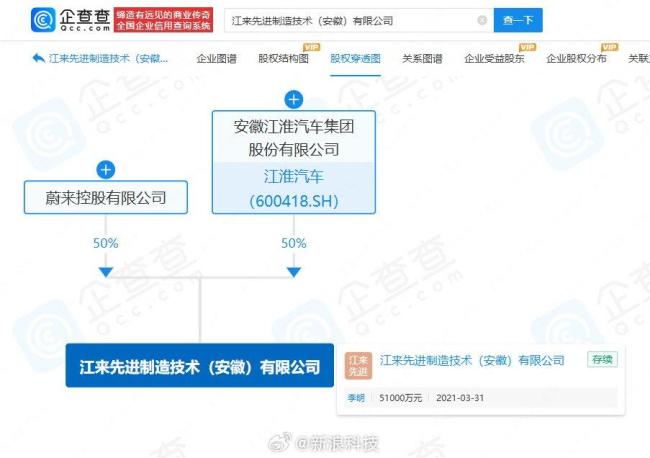Viewport: 650px width, 458px height.
Task: Click the breadcrumb 江来先进制造技术（安徽... text
Action: [x=109, y=58]
